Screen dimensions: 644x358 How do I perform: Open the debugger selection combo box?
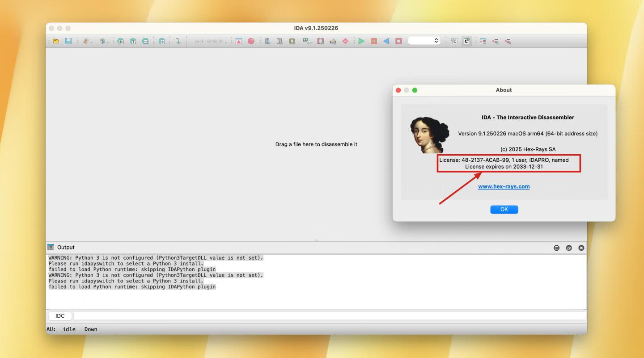coord(424,41)
